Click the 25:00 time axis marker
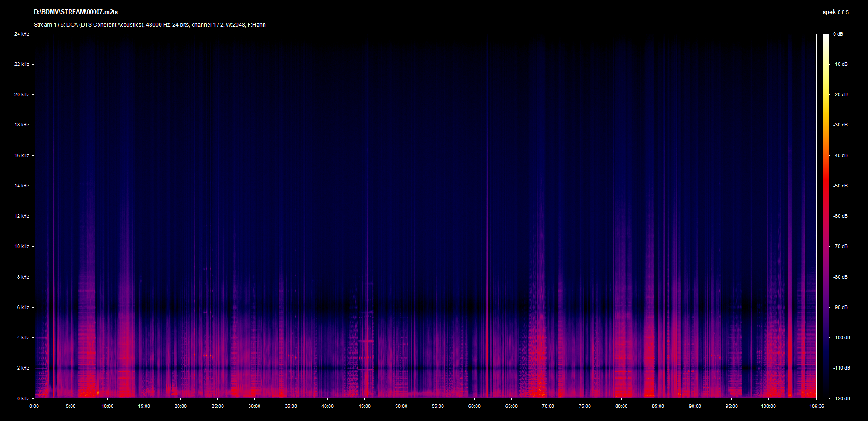This screenshot has height=421, width=868. [x=217, y=406]
